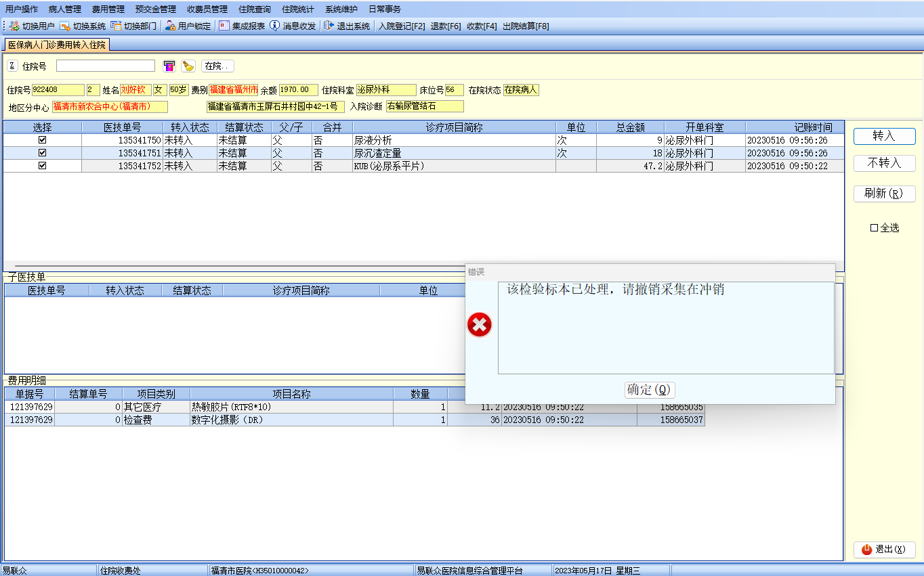The width and height of the screenshot is (924, 576).
Task: Open the 集成报表 reports tool
Action: [x=242, y=26]
